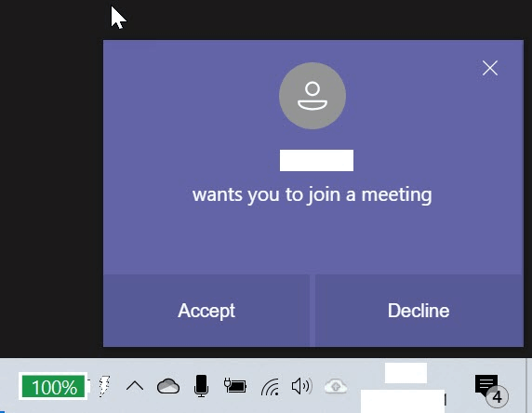Screen dimensions: 532x413
Task: Open the taskbar clock time
Action: pyautogui.click(x=406, y=373)
